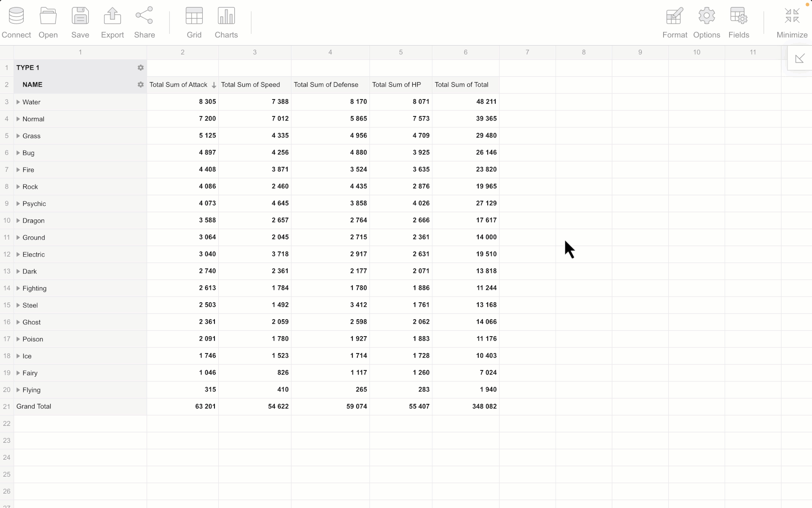The width and height of the screenshot is (812, 508).
Task: Select Dragon attack cell 3 588
Action: pos(183,220)
